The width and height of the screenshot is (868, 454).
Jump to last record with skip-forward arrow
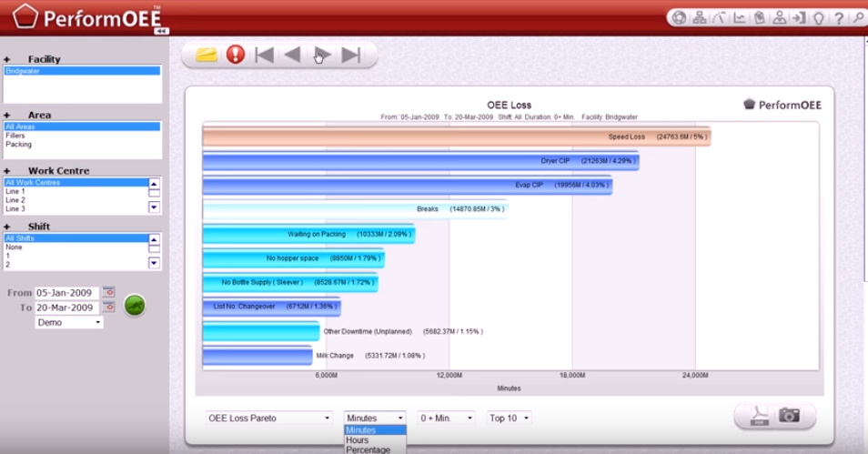tap(351, 55)
